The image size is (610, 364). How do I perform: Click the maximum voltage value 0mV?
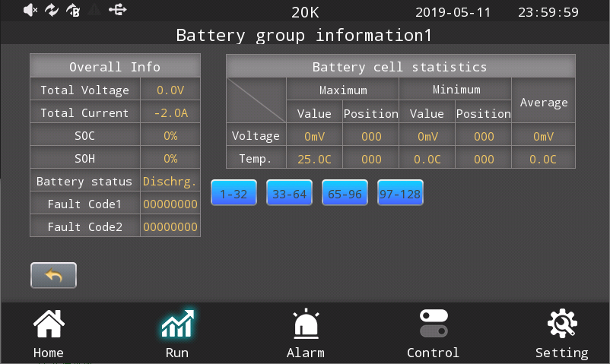point(314,137)
